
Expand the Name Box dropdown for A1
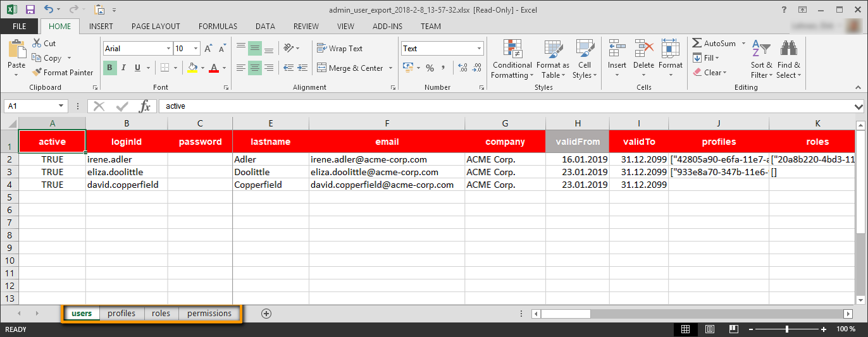click(x=61, y=106)
